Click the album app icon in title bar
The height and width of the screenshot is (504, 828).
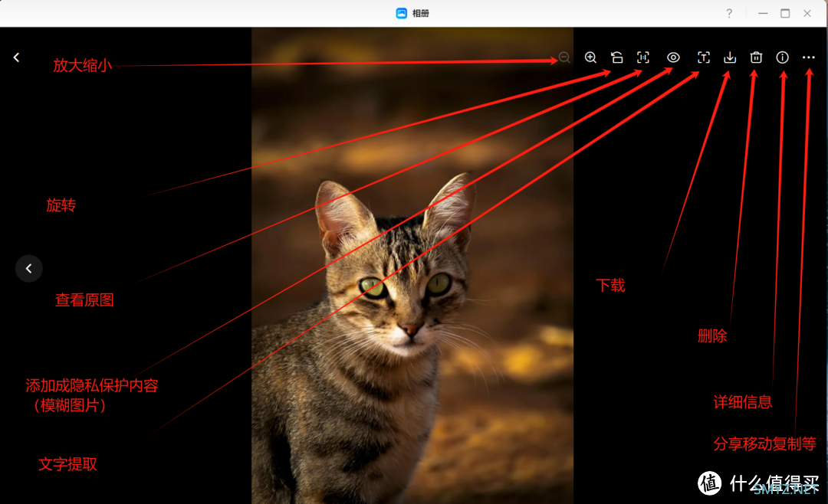[x=401, y=13]
